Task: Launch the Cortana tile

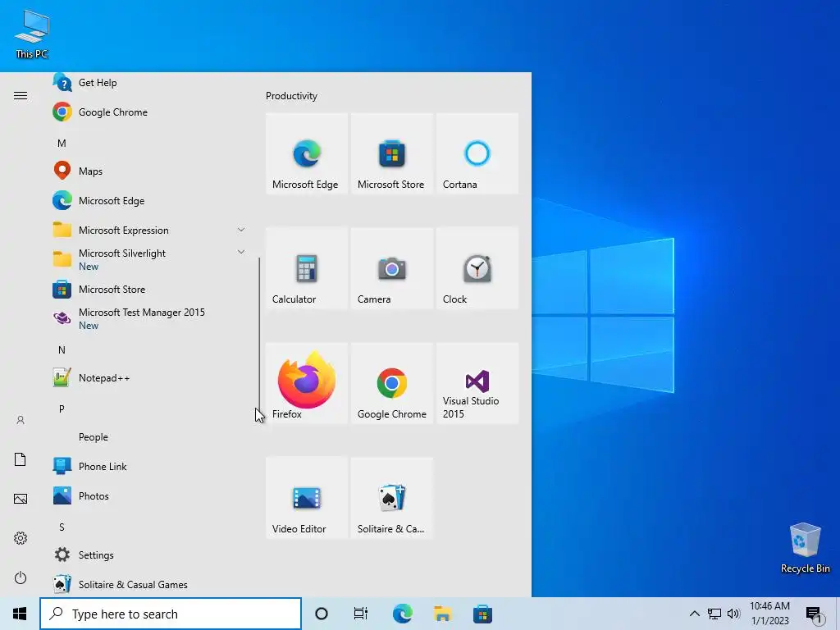Action: pos(477,153)
